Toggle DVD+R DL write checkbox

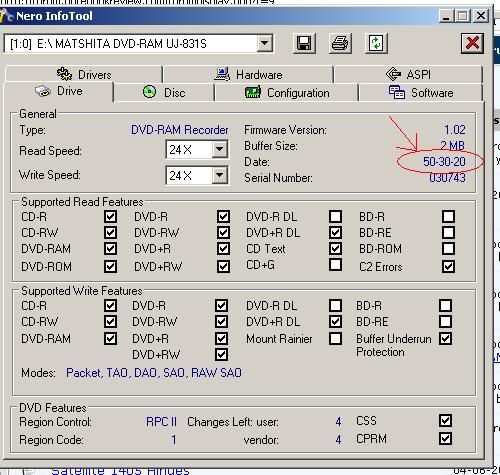tap(335, 322)
